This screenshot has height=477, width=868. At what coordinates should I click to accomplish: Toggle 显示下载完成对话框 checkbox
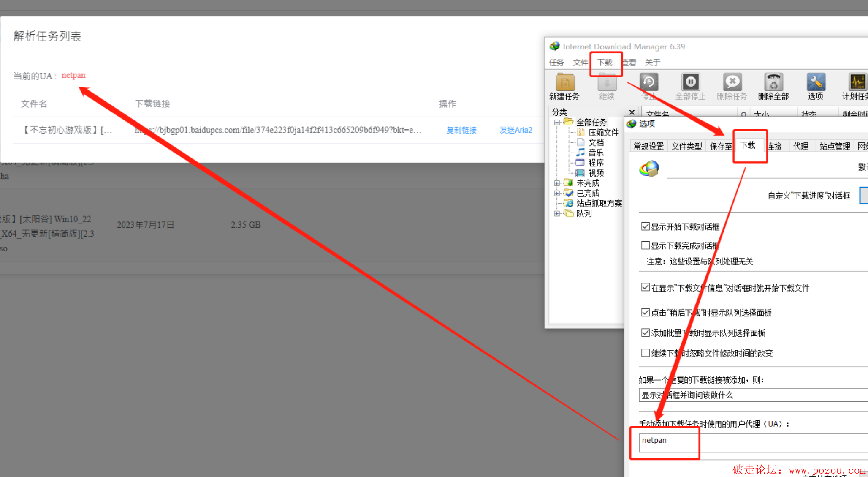(x=645, y=245)
